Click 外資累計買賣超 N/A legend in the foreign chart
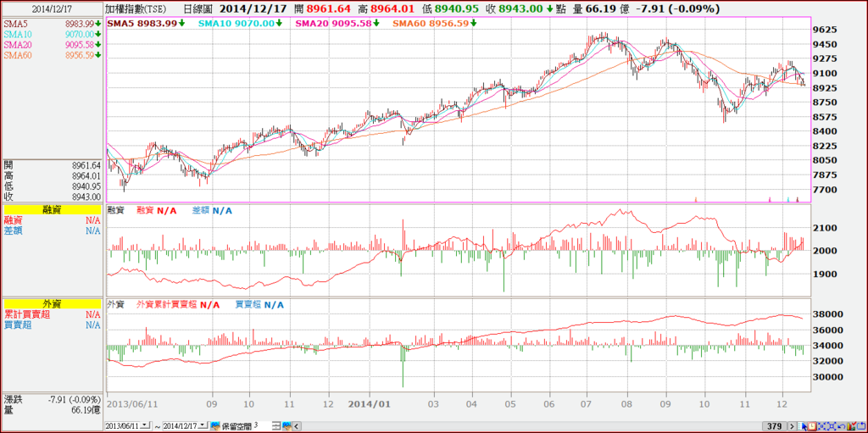The image size is (868, 433). pos(178,305)
